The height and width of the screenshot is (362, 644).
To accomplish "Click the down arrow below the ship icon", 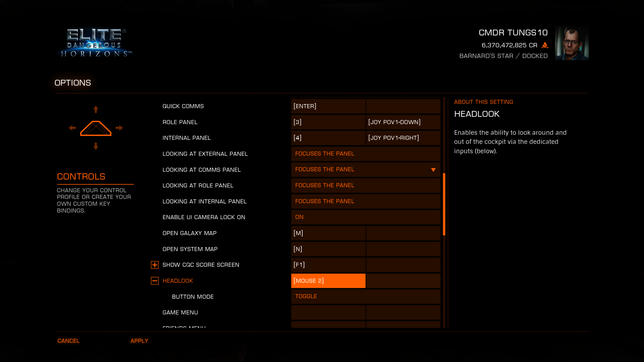I will [96, 146].
